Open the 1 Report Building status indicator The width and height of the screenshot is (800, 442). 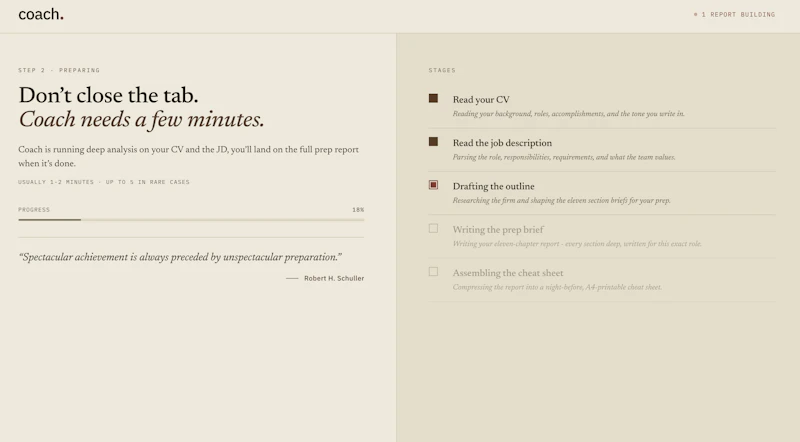click(734, 14)
